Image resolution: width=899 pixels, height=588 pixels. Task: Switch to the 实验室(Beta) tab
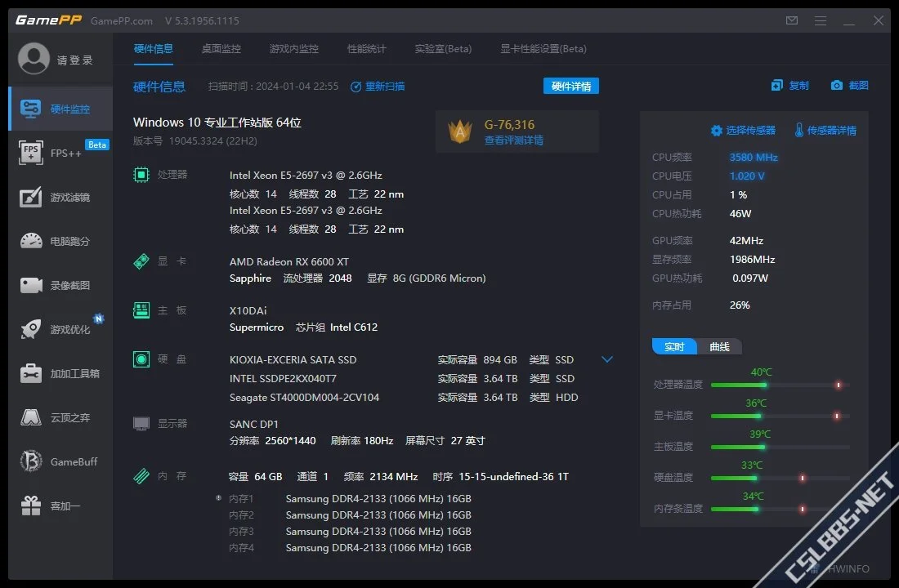pyautogui.click(x=443, y=49)
